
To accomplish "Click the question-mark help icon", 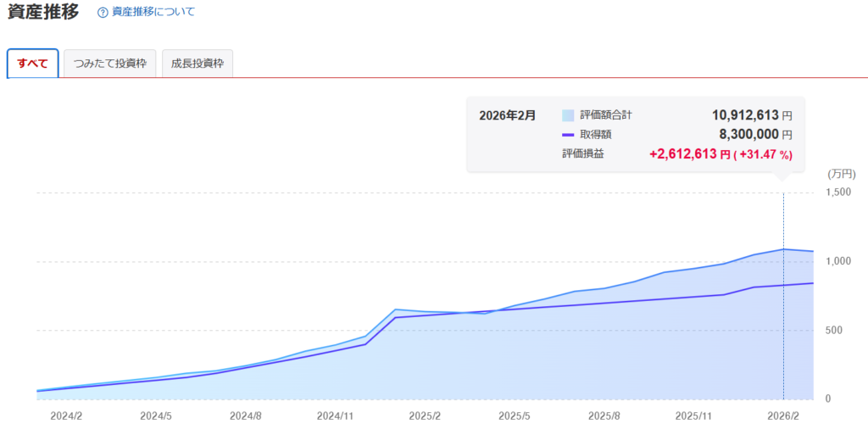I will tap(103, 13).
